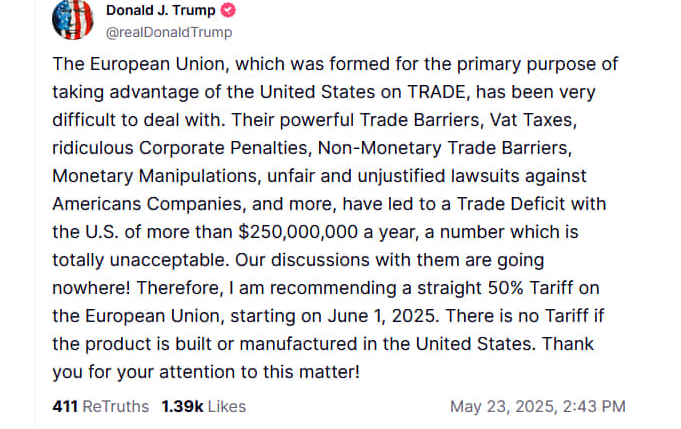Click the ReTruths label
This screenshot has height=429, width=681.
pos(116,407)
